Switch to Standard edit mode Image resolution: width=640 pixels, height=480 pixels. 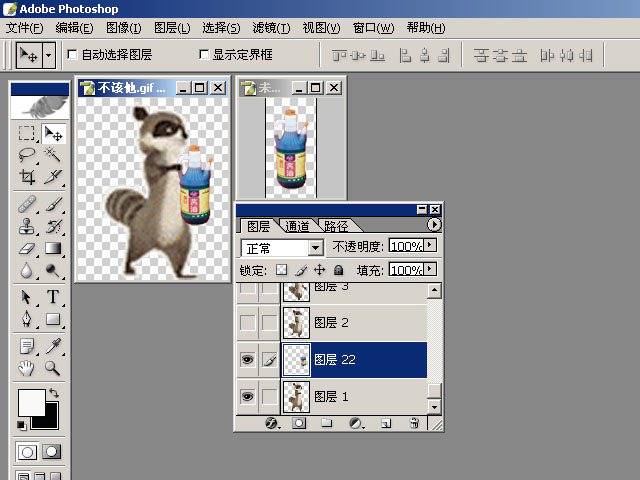tap(27, 452)
